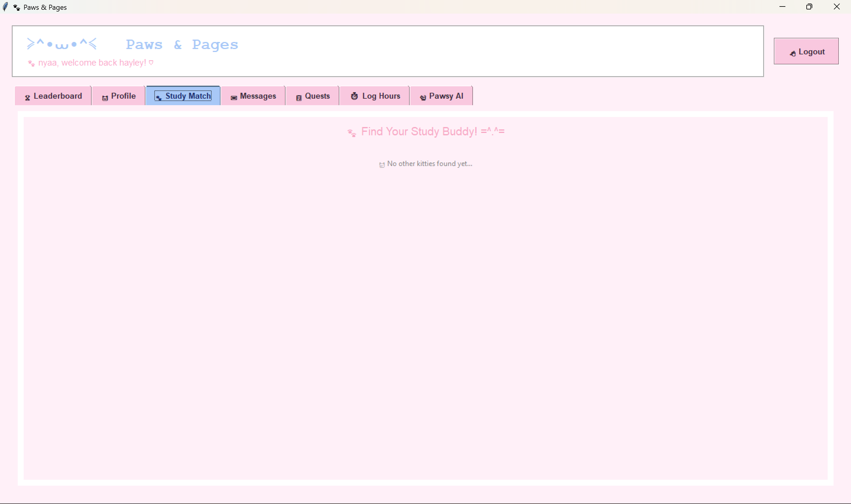851x504 pixels.
Task: Click the paw icon on Study Match tab
Action: point(158,98)
